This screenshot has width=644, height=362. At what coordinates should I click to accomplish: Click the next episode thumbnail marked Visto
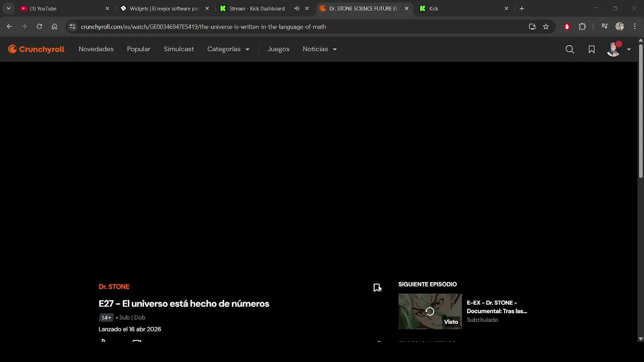pos(430,311)
